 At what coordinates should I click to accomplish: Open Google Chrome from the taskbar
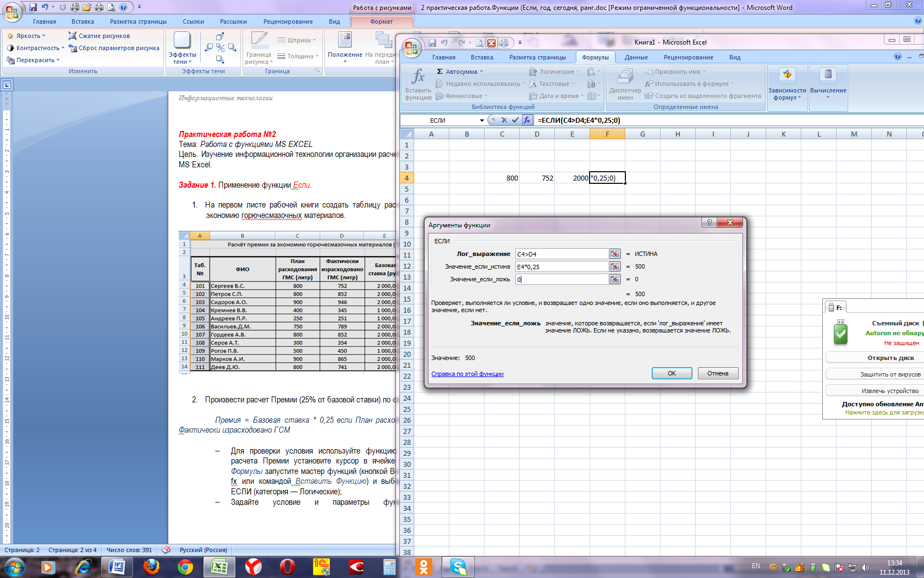point(185,566)
